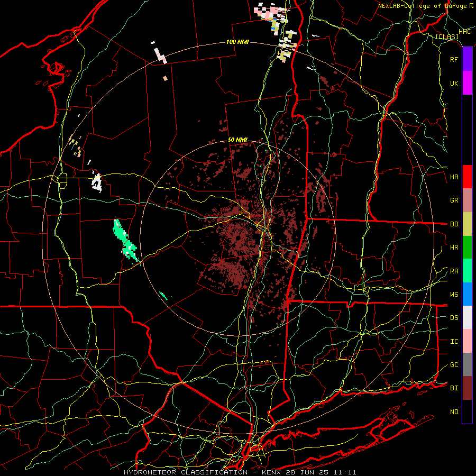Click the WS legend label
476x476 pixels.
[x=454, y=295]
